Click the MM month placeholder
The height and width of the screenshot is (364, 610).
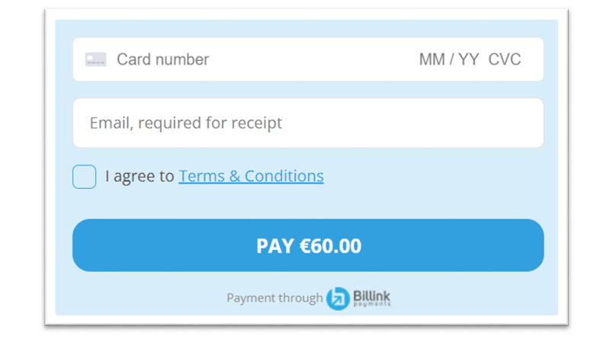pos(432,59)
